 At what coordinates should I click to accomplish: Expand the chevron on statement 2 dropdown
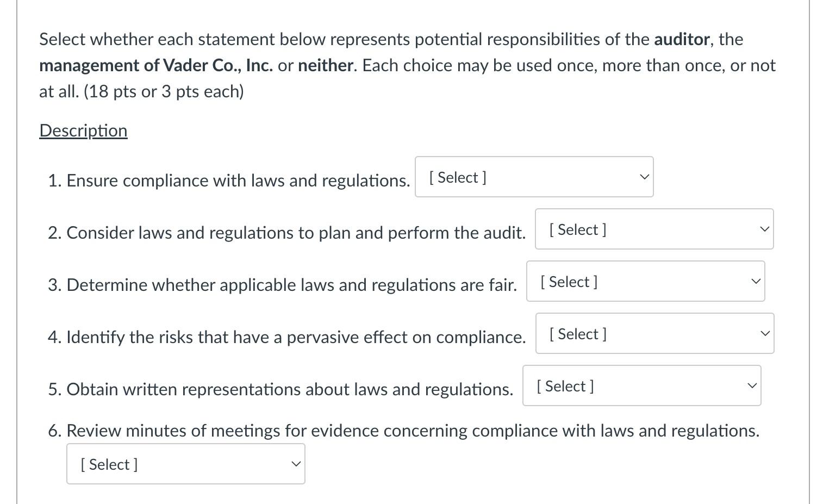click(x=764, y=229)
